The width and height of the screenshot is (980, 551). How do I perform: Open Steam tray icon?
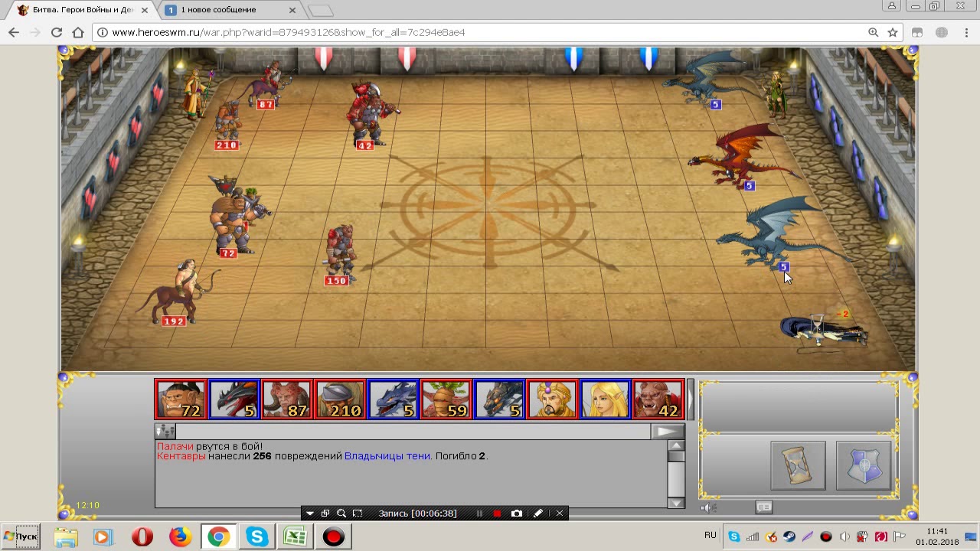(789, 536)
